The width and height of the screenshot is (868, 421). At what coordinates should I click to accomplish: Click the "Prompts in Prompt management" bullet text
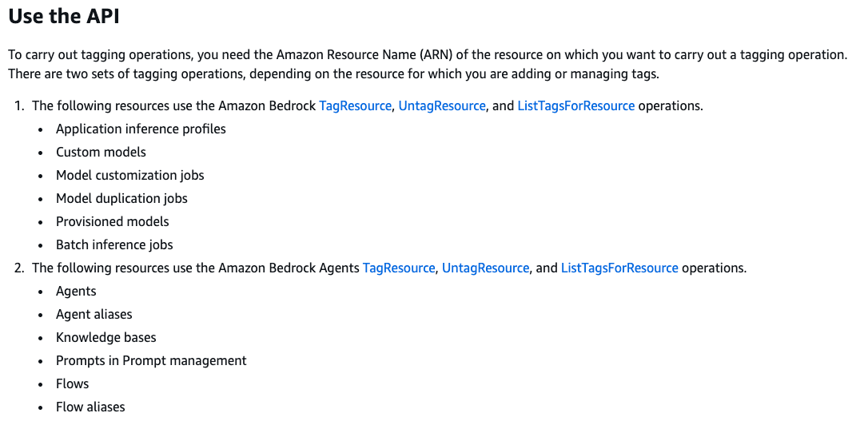pyautogui.click(x=151, y=361)
